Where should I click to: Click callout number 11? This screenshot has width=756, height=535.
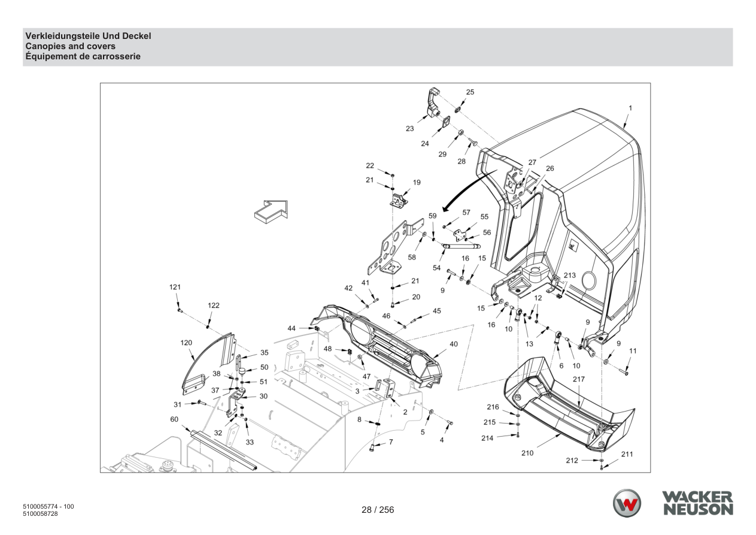(633, 350)
